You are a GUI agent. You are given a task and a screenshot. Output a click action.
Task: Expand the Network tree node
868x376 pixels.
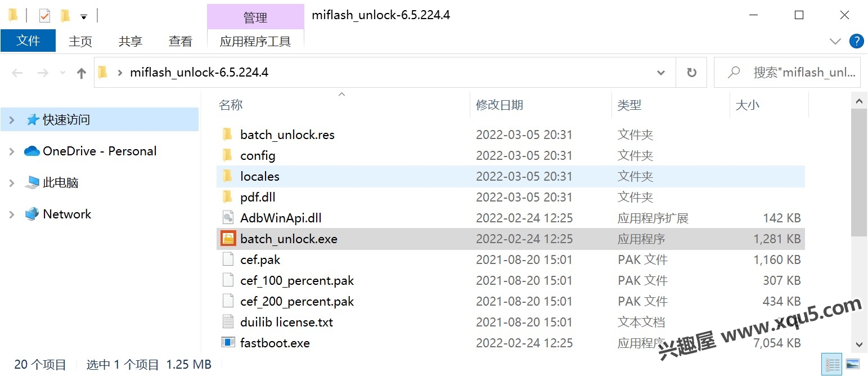(x=12, y=214)
